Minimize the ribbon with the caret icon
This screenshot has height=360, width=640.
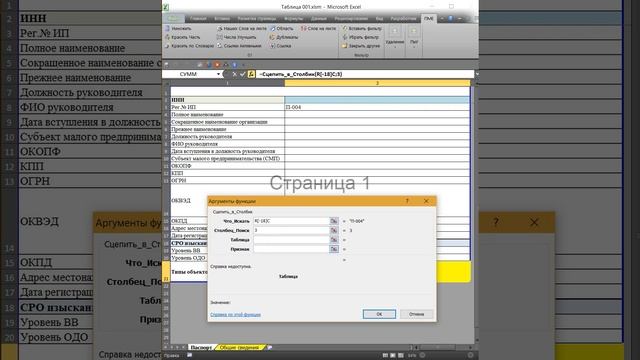[442, 18]
